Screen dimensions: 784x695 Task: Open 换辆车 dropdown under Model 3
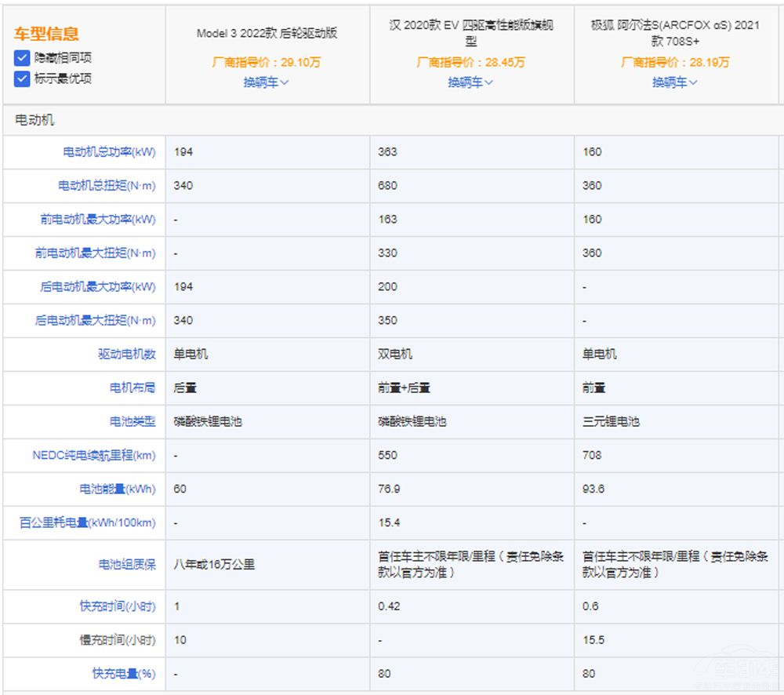tap(267, 82)
